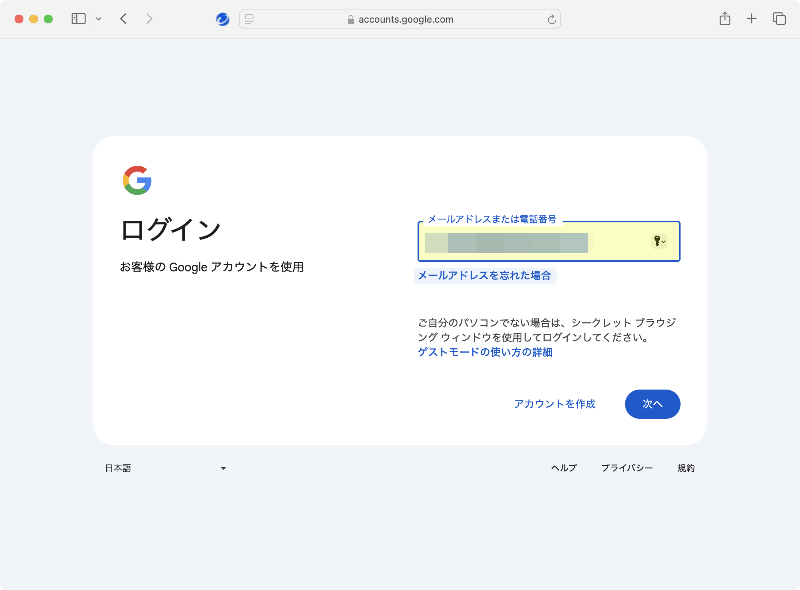The width and height of the screenshot is (800, 590).
Task: Maximize the window with green button
Action: click(48, 19)
